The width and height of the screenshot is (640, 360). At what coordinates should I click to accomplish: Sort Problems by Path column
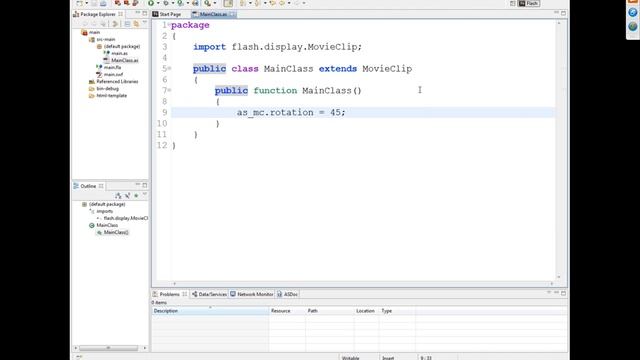coord(330,311)
